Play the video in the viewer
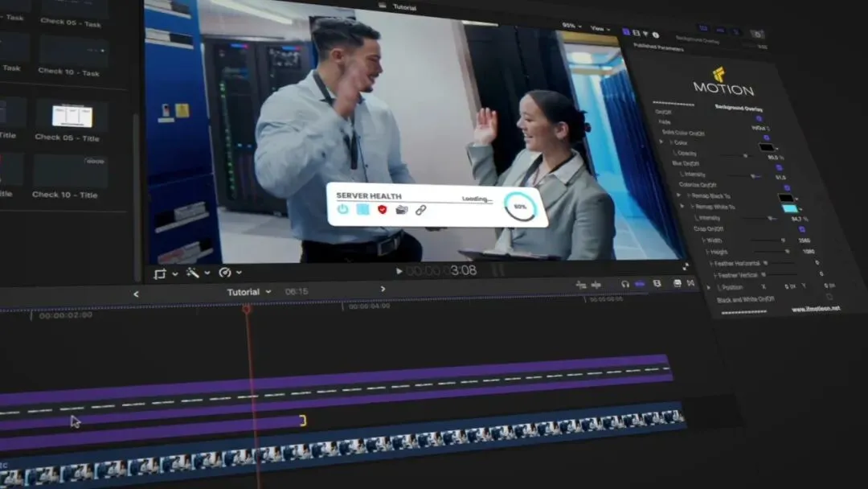868x489 pixels. [399, 271]
